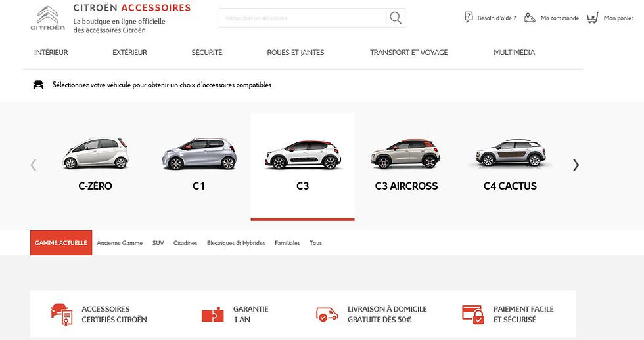Screen dimensions: 644x340
Task: Switch to the SUV tab
Action: tap(158, 243)
